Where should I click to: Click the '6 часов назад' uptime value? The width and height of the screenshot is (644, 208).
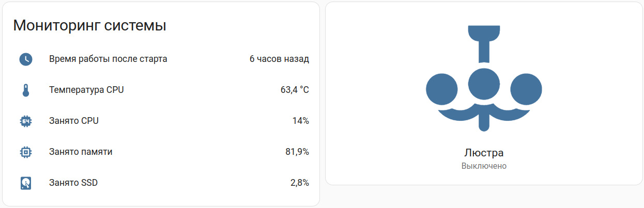point(279,59)
